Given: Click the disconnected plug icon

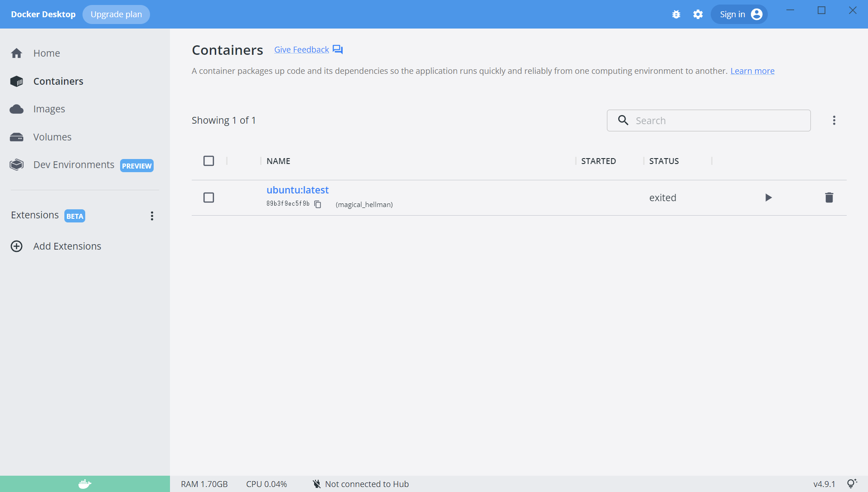Looking at the screenshot, I should click(x=316, y=484).
